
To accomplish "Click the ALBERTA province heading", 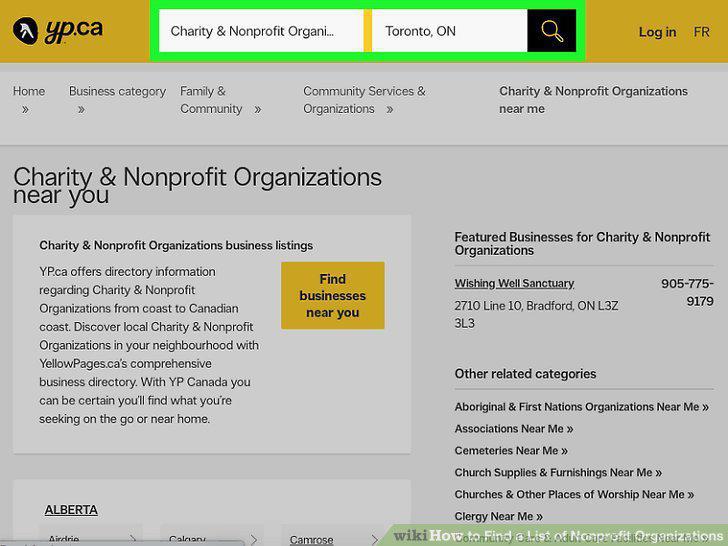I will click(71, 510).
